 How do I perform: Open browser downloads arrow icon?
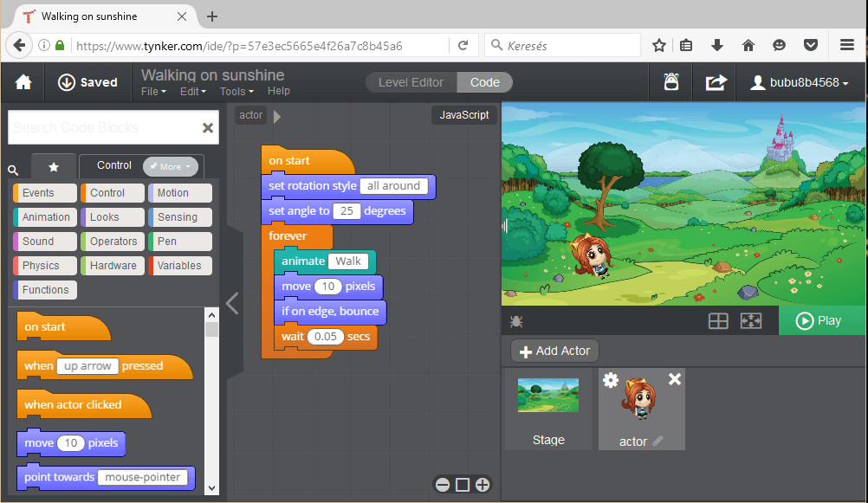point(717,45)
